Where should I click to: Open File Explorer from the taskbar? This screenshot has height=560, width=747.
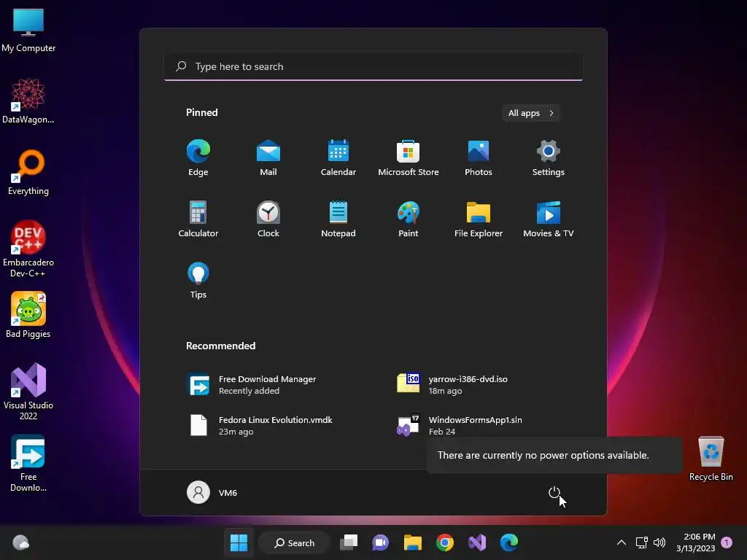[413, 542]
